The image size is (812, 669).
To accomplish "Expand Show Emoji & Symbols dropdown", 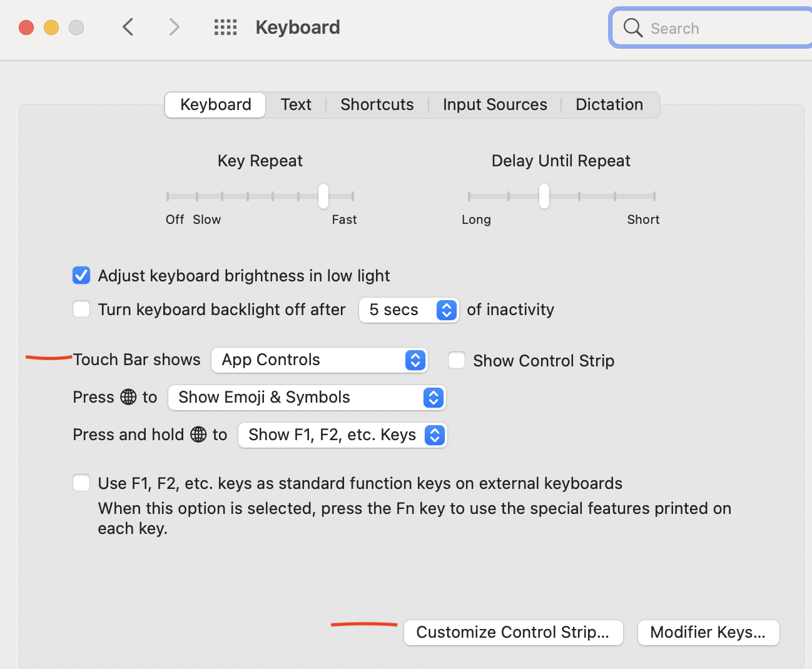I will (307, 398).
